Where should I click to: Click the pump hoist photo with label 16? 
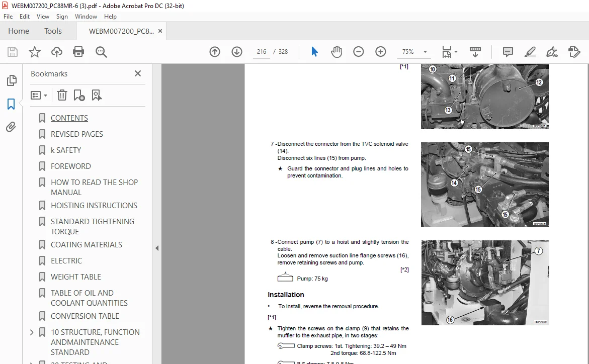pos(485,283)
